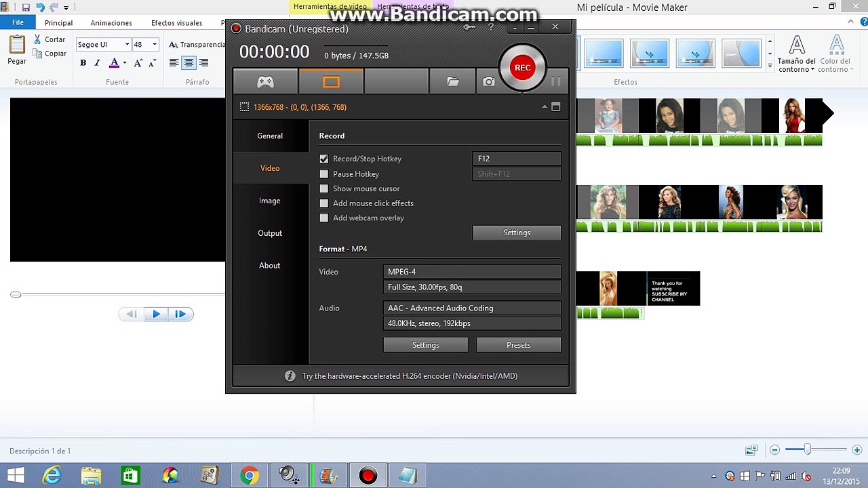
Task: Click the F12 record hotkey field
Action: click(x=517, y=159)
